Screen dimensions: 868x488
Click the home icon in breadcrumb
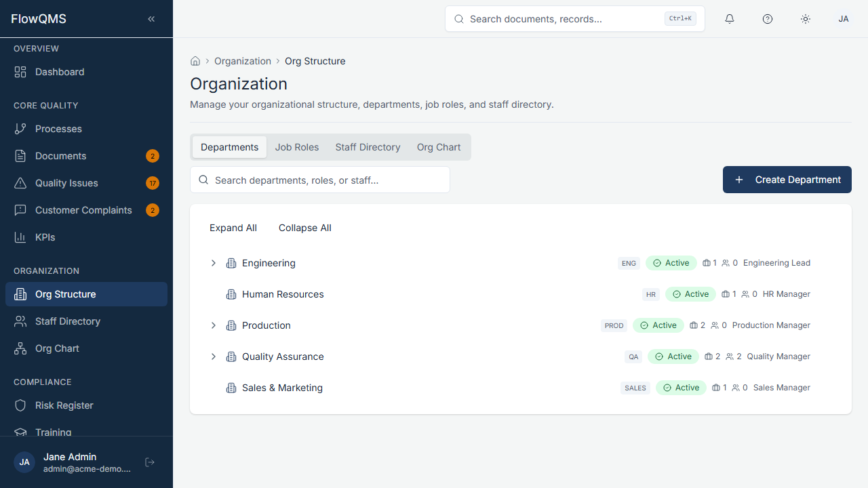[x=195, y=61]
